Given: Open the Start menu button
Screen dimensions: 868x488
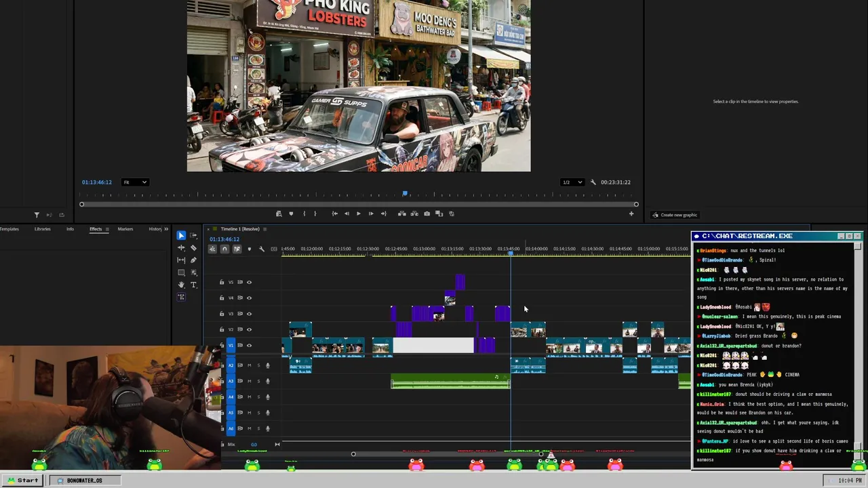Looking at the screenshot, I should 22,481.
